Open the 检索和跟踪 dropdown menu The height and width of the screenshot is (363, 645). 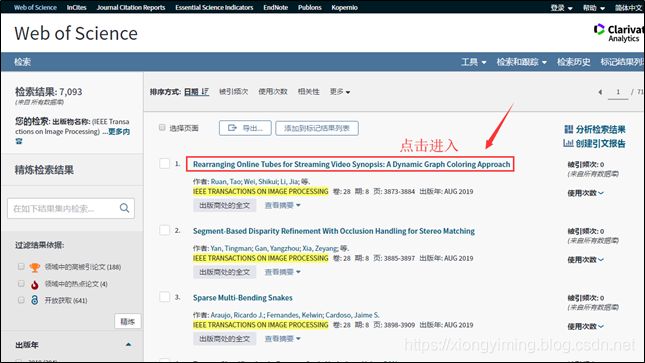click(522, 62)
